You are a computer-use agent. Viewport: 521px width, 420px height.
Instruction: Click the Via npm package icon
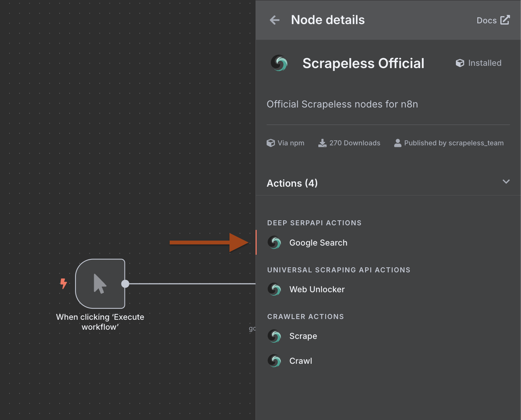click(271, 143)
